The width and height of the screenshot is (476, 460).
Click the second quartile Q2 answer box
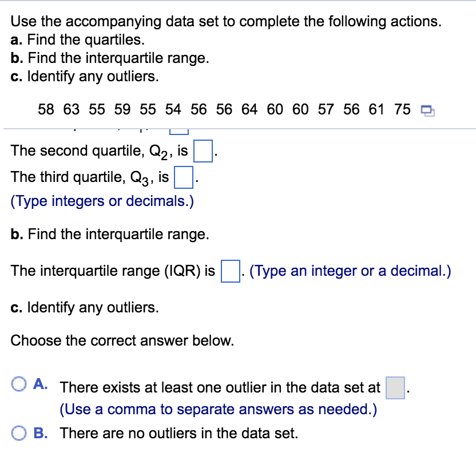203,152
